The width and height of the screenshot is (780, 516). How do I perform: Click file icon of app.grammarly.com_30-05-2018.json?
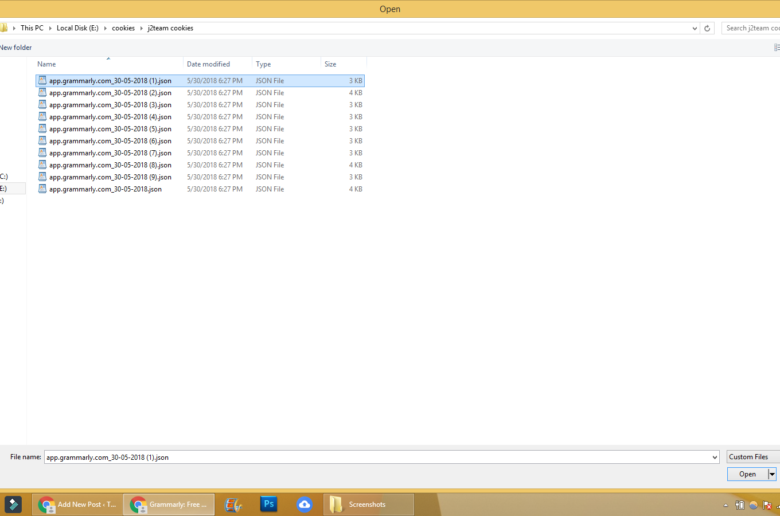coord(42,189)
